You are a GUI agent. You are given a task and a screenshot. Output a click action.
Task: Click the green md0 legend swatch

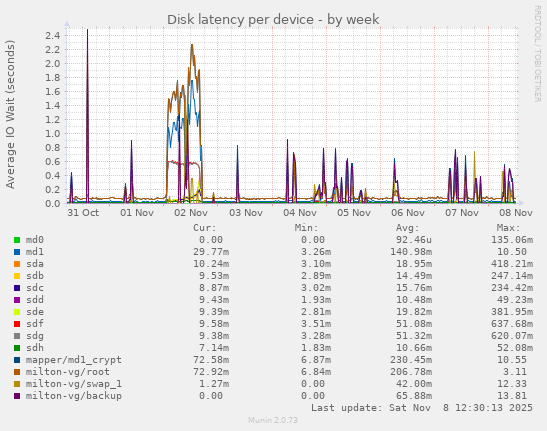pos(17,240)
